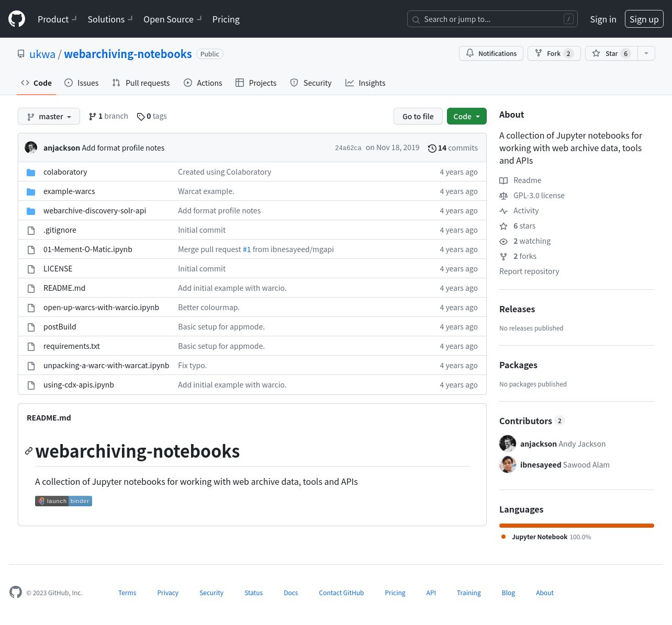Open Pricing in the header
The height and width of the screenshot is (625, 672).
[x=226, y=19]
